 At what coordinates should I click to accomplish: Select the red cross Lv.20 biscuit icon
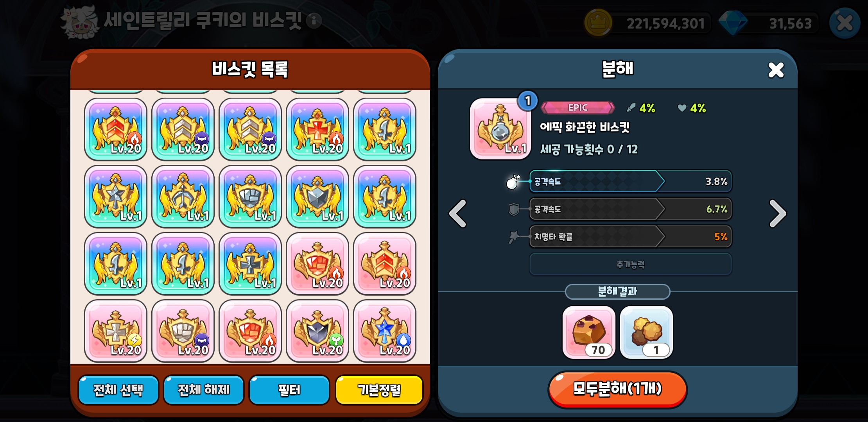click(317, 129)
